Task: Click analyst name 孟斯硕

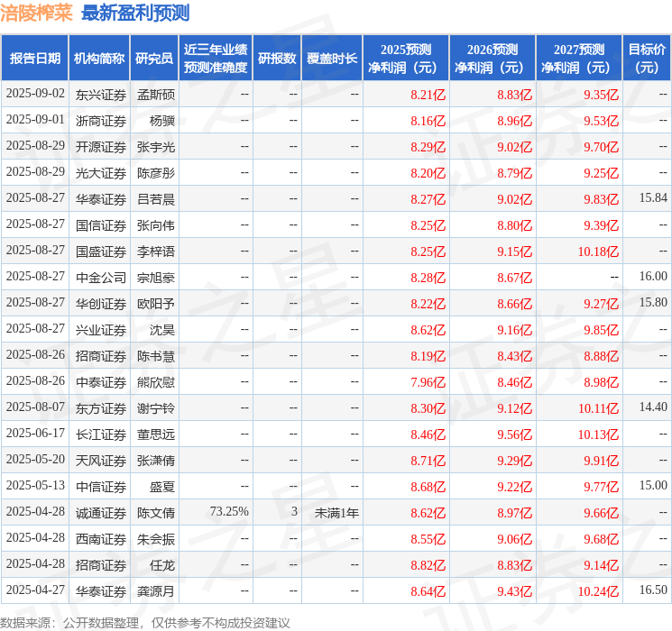Action: point(156,94)
